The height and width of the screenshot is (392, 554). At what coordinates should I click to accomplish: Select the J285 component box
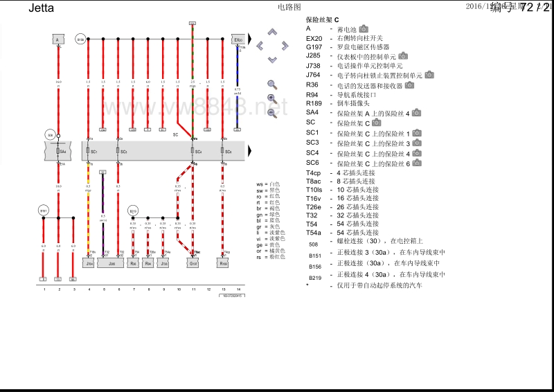click(x=111, y=263)
